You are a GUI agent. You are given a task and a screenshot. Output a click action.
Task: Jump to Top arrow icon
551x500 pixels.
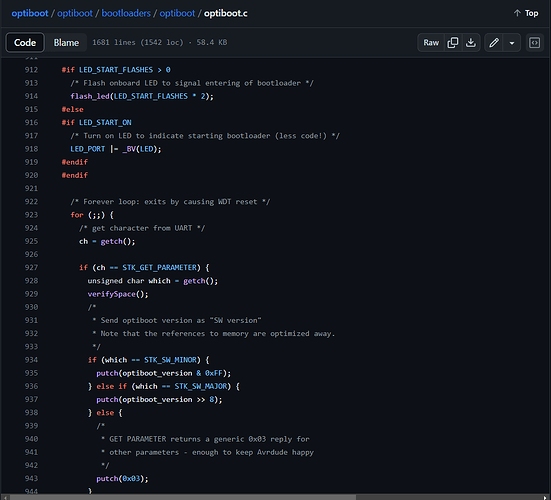tap(517, 13)
